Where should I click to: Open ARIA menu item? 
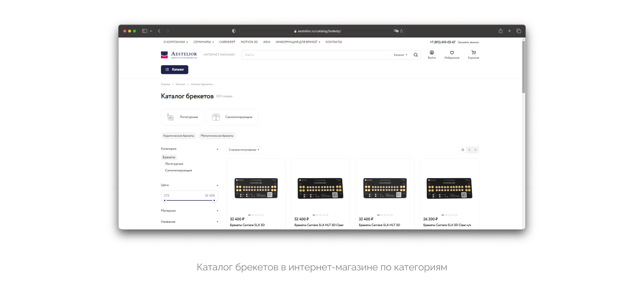[267, 42]
